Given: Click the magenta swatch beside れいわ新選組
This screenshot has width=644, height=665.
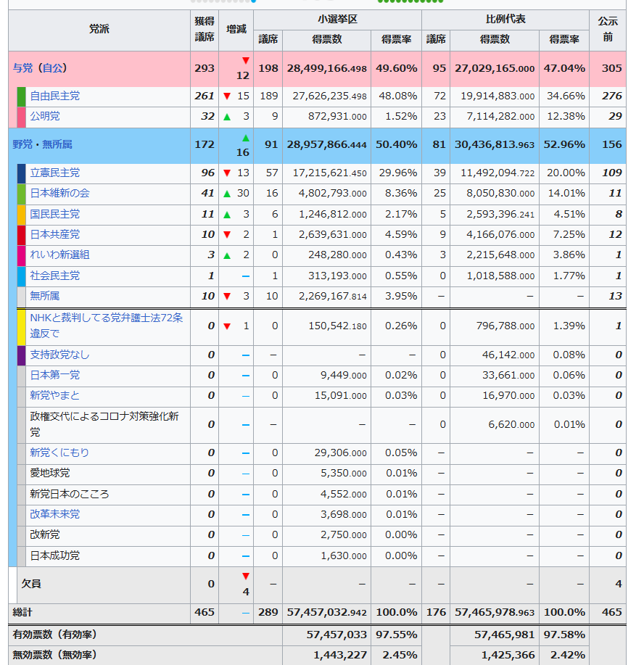Looking at the screenshot, I should tap(21, 256).
